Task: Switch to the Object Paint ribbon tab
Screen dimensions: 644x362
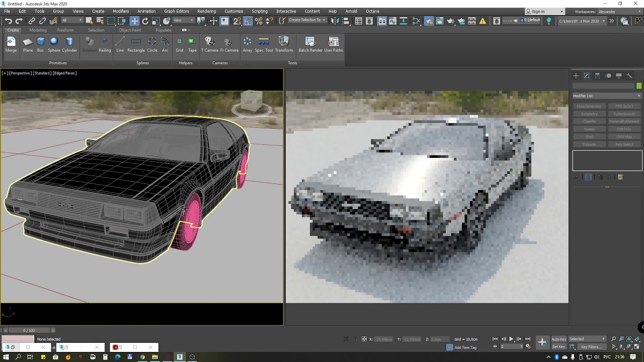Action: tap(130, 30)
